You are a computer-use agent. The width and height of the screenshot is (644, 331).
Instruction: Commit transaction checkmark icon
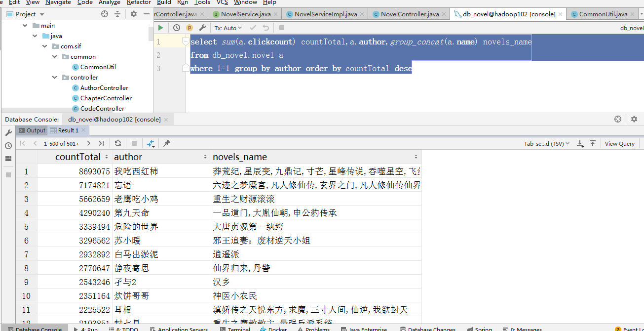click(253, 28)
